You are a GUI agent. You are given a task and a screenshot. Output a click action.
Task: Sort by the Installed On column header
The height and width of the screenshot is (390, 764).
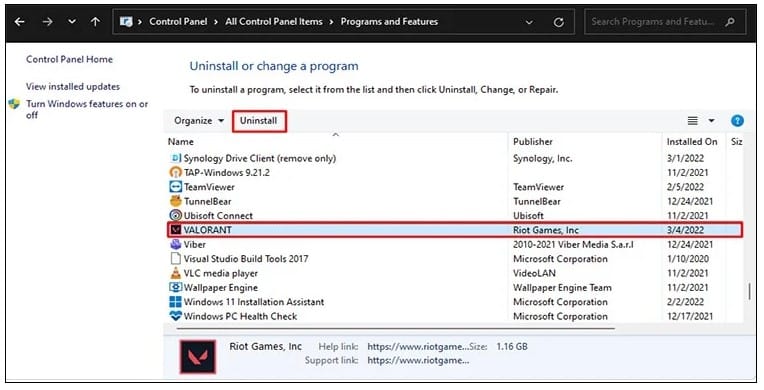click(x=692, y=141)
